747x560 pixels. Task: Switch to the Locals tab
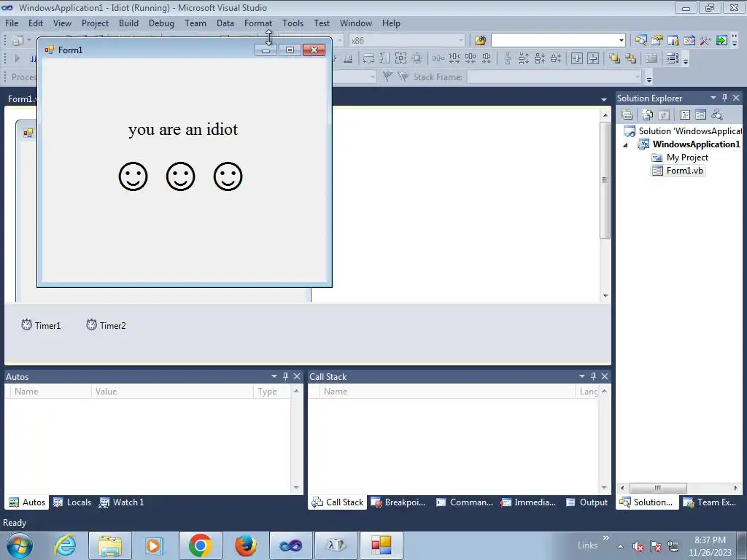tap(72, 502)
